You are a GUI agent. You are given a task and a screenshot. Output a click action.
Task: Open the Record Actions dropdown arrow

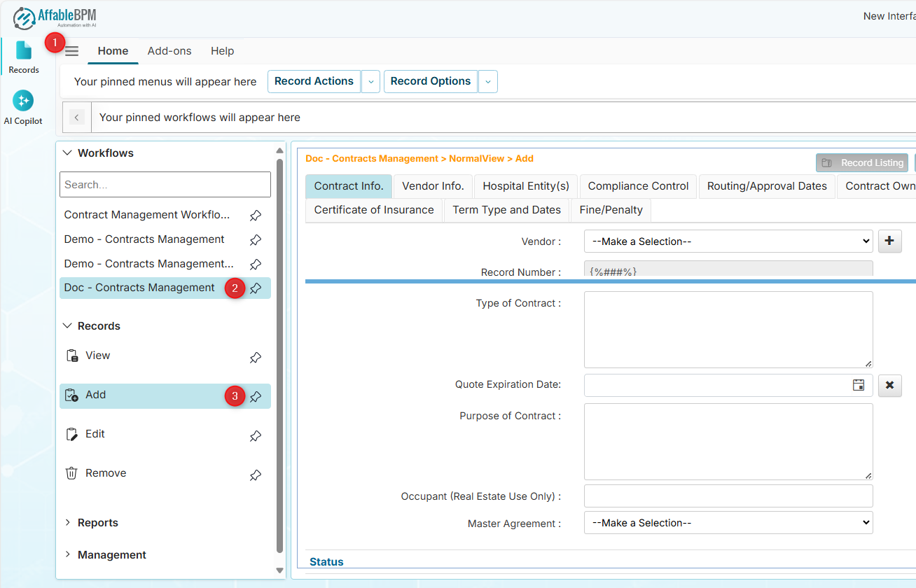tap(371, 81)
